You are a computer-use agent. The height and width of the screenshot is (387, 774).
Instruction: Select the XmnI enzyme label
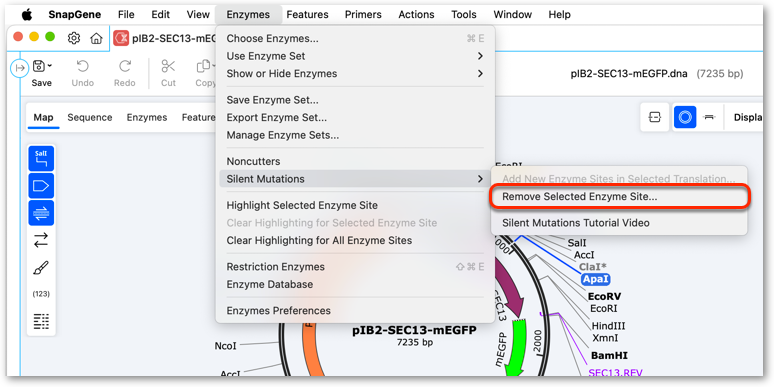605,339
